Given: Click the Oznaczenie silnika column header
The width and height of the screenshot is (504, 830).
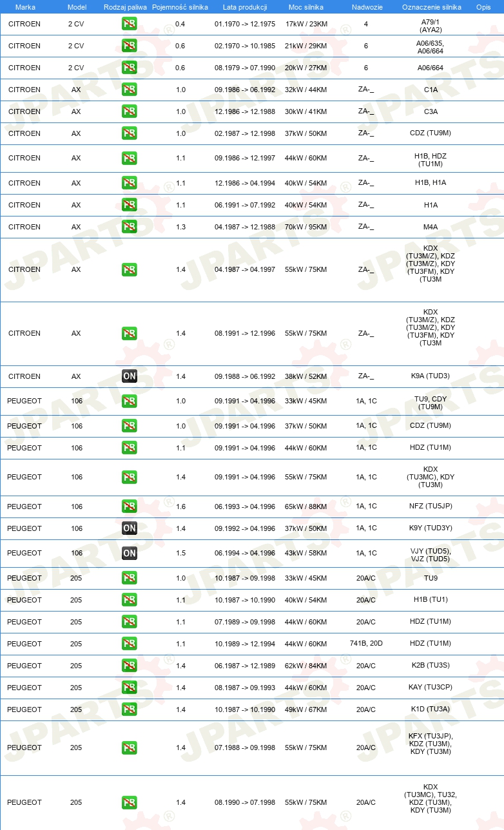Looking at the screenshot, I should [x=432, y=7].
